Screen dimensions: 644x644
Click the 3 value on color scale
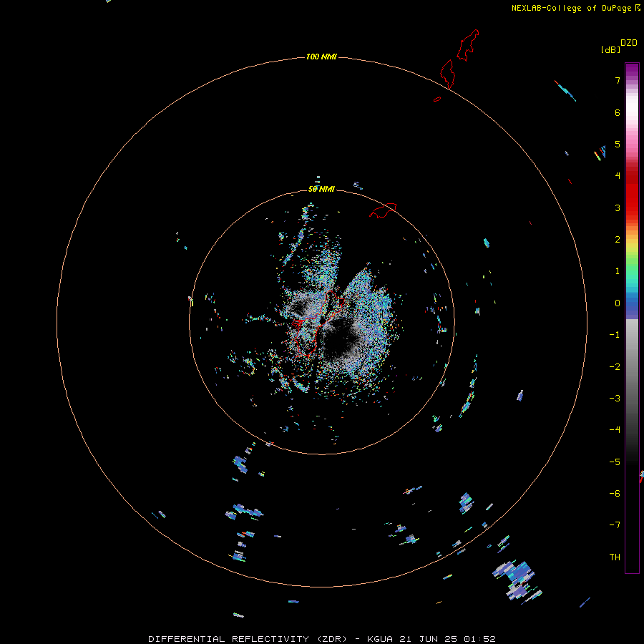(x=618, y=208)
